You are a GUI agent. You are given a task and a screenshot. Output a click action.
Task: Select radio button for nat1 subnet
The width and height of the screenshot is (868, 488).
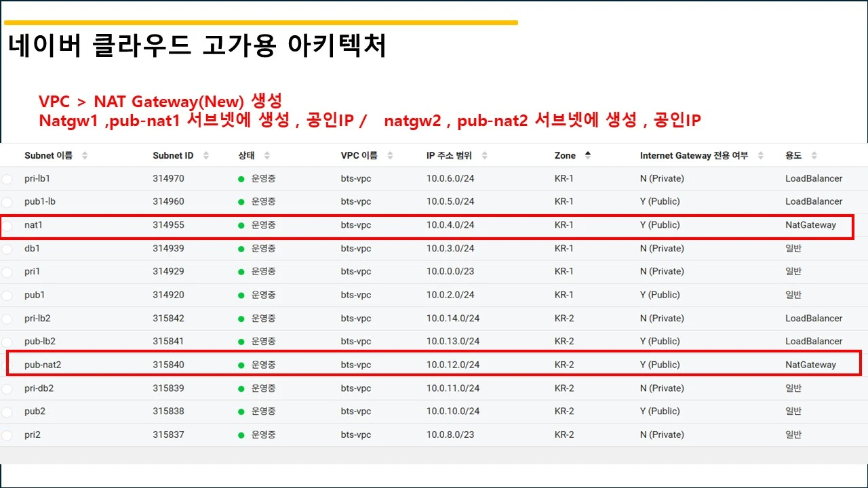(x=7, y=226)
